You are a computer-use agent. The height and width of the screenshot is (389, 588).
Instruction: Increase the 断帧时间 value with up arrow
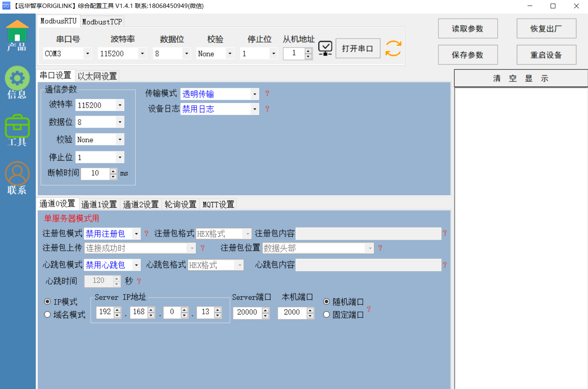point(113,171)
